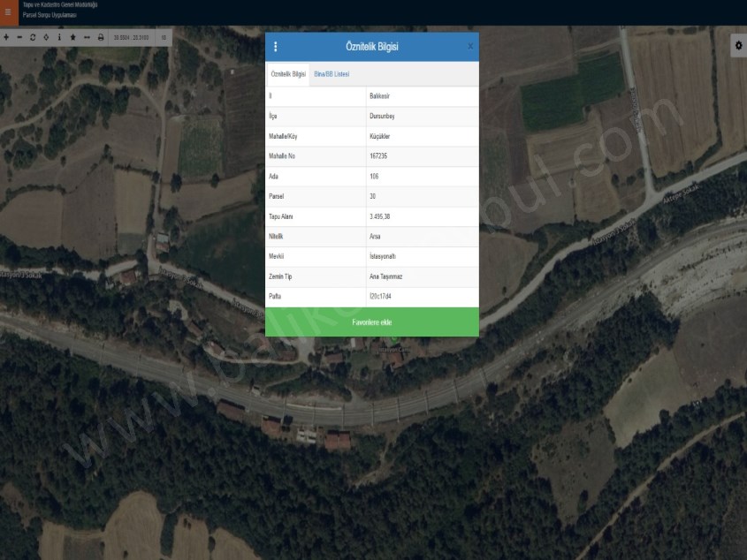Image resolution: width=747 pixels, height=560 pixels.
Task: Select the info query tool icon
Action: click(59, 38)
